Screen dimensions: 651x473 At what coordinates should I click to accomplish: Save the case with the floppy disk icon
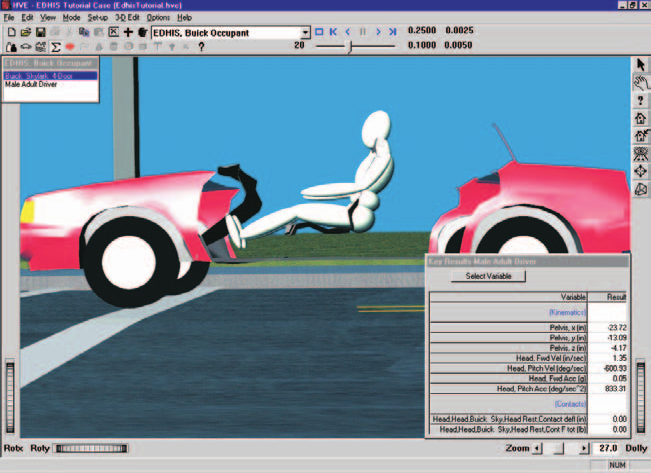(x=40, y=32)
